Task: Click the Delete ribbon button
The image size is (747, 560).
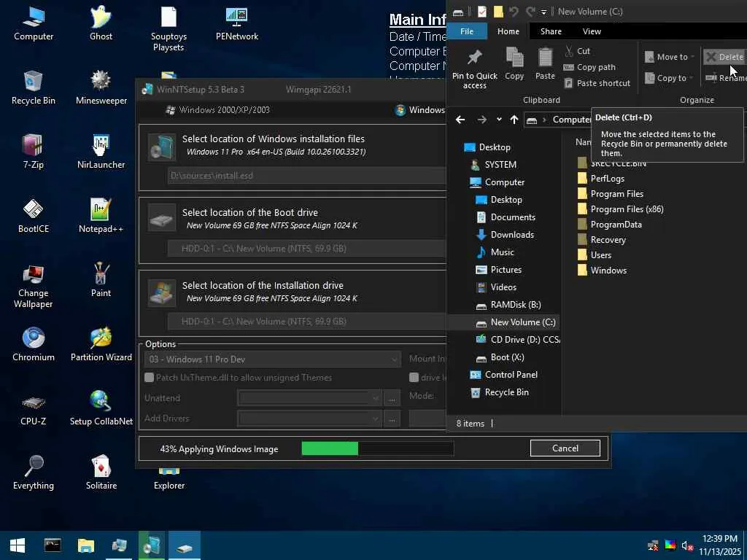Action: pos(725,57)
